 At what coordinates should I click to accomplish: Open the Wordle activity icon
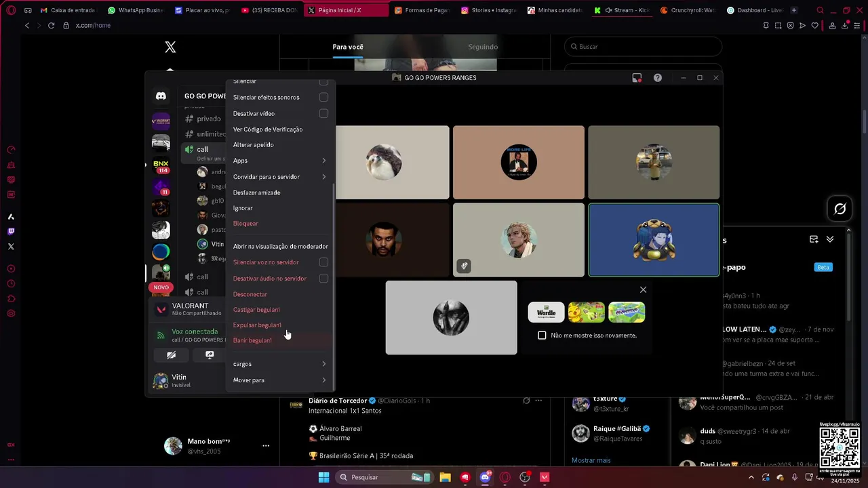pyautogui.click(x=546, y=312)
